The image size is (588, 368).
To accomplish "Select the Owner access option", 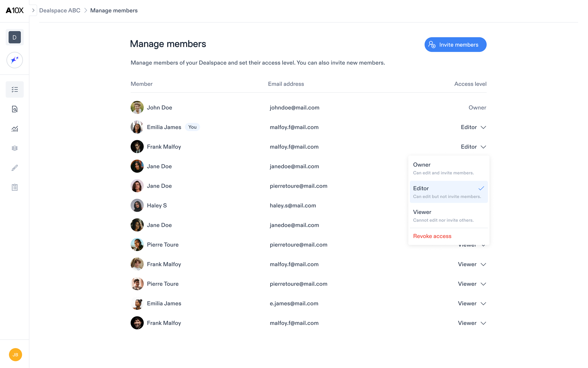I will pyautogui.click(x=449, y=168).
